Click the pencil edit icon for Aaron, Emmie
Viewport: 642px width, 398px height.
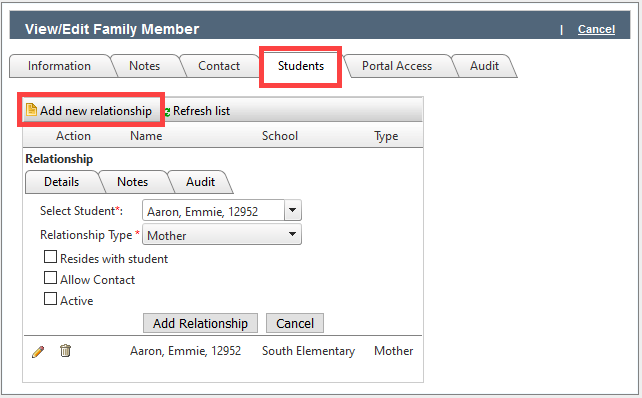point(38,351)
